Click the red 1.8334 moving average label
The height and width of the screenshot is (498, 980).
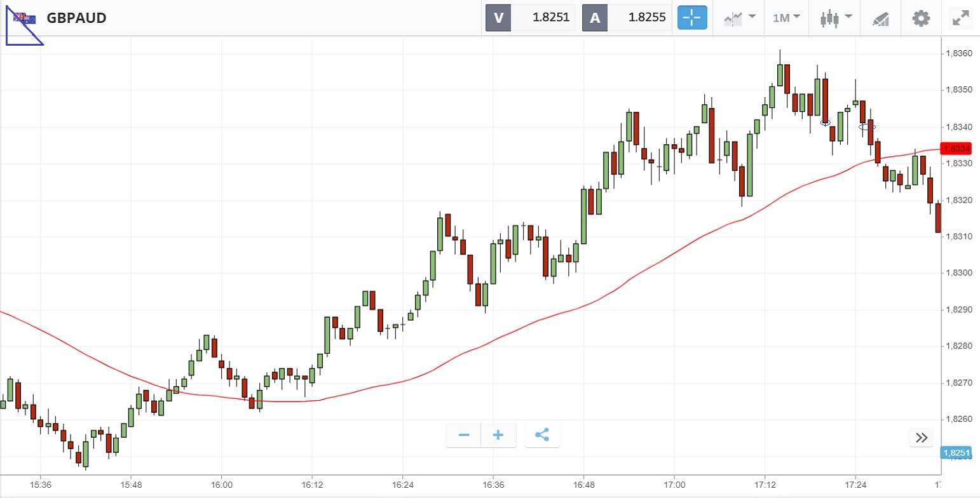(957, 149)
